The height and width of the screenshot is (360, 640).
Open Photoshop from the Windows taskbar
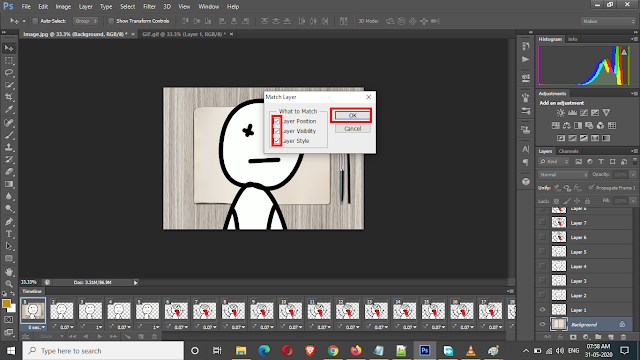point(424,351)
